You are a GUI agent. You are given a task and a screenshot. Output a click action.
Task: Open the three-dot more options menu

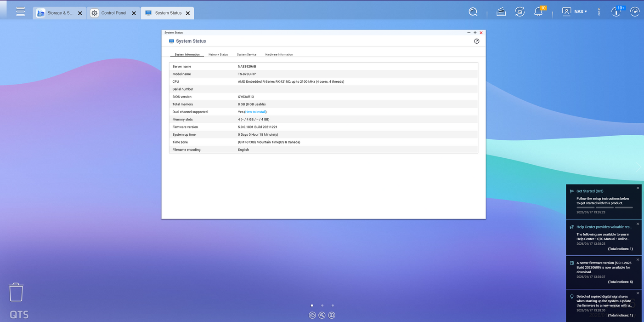tap(599, 12)
